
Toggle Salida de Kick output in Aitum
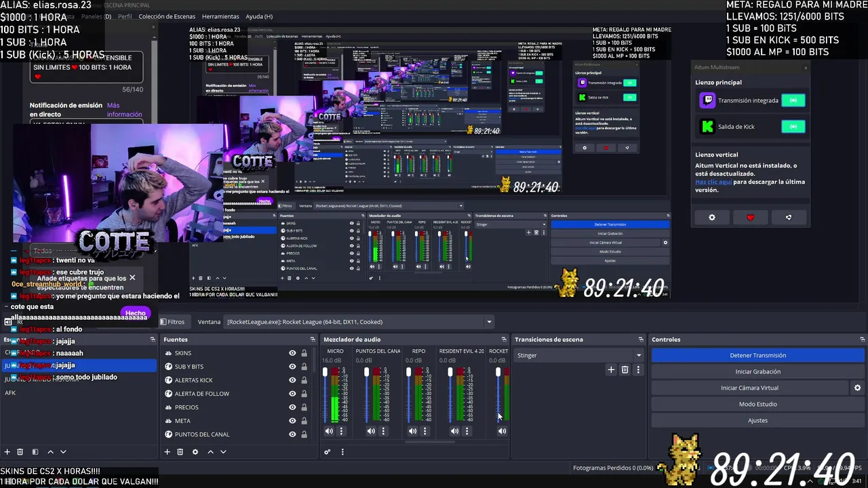point(793,127)
